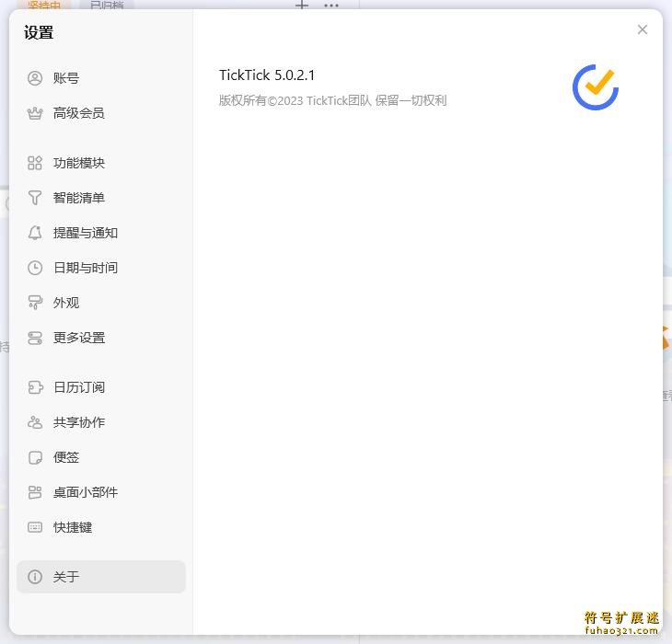
Task: Select 共享协作 in the sidebar
Action: tap(101, 422)
